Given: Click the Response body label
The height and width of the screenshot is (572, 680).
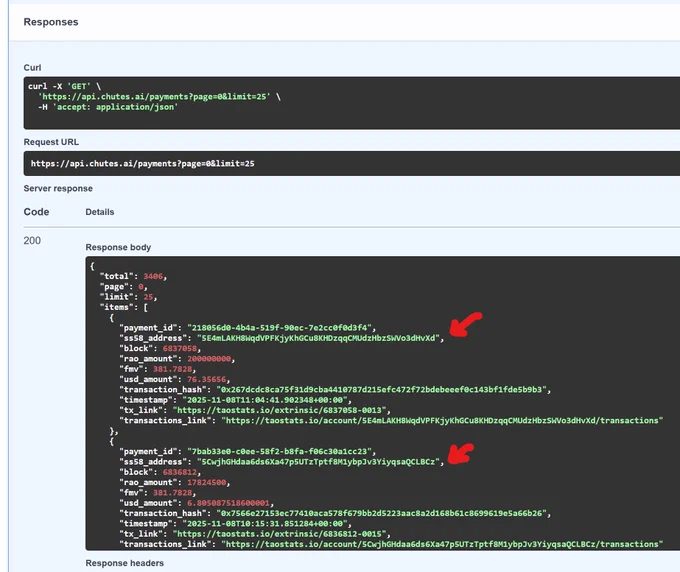Looking at the screenshot, I should [x=118, y=247].
